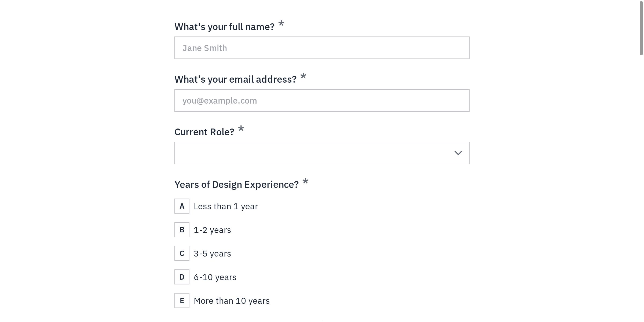Screen dimensions: 644x322
Task: Pick the 6-10 years answer choice
Action: (x=215, y=277)
